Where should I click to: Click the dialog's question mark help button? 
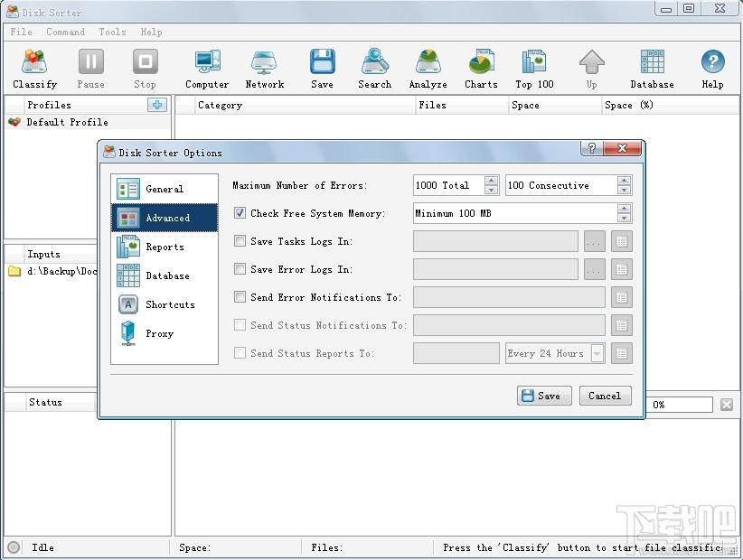coord(592,148)
